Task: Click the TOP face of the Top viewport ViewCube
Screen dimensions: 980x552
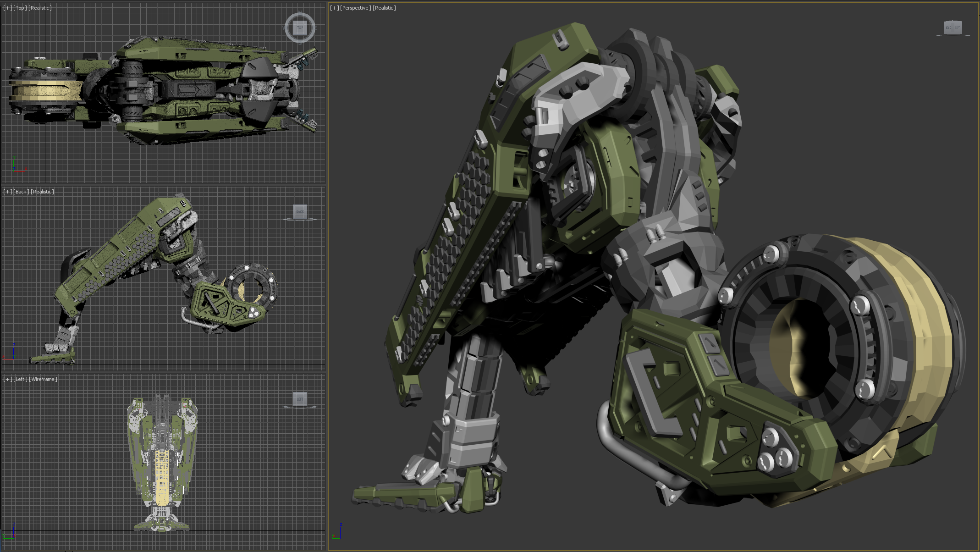Action: pos(300,28)
